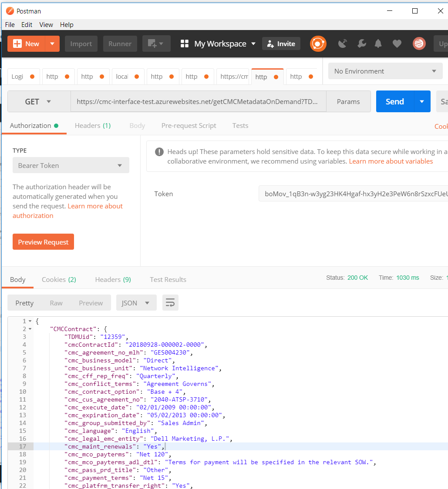Open the notifications bell icon
The image size is (448, 489).
point(378,44)
